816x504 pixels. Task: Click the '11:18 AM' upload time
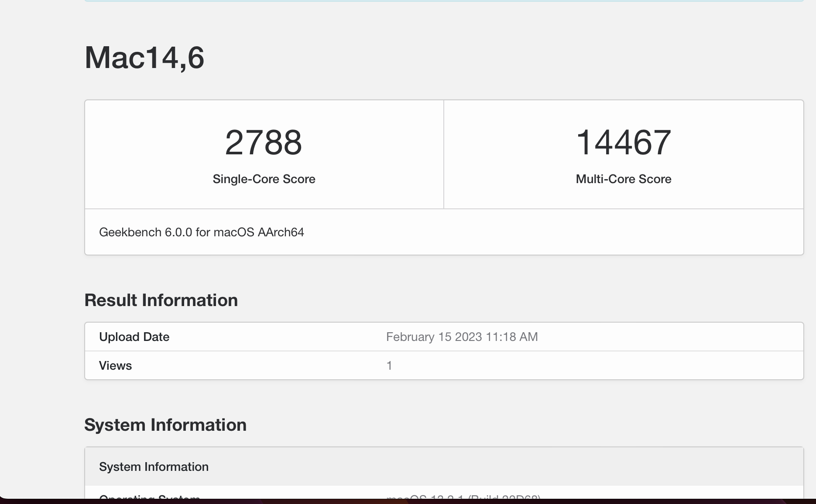point(511,337)
